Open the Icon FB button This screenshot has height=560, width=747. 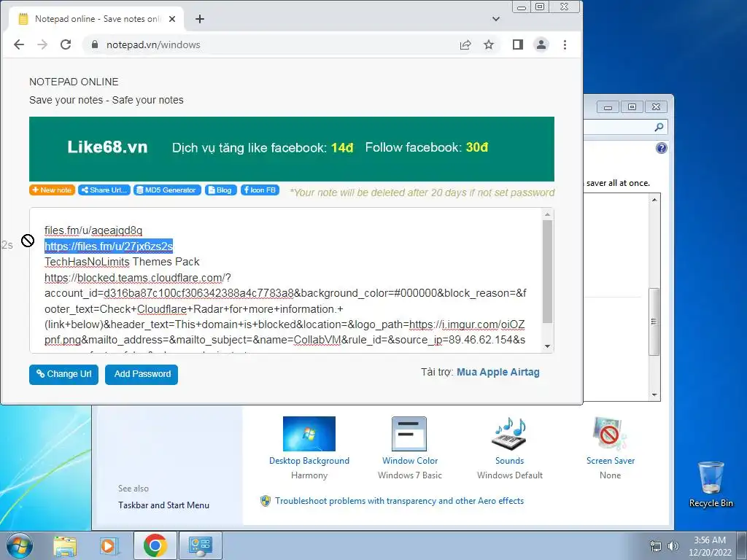point(260,190)
